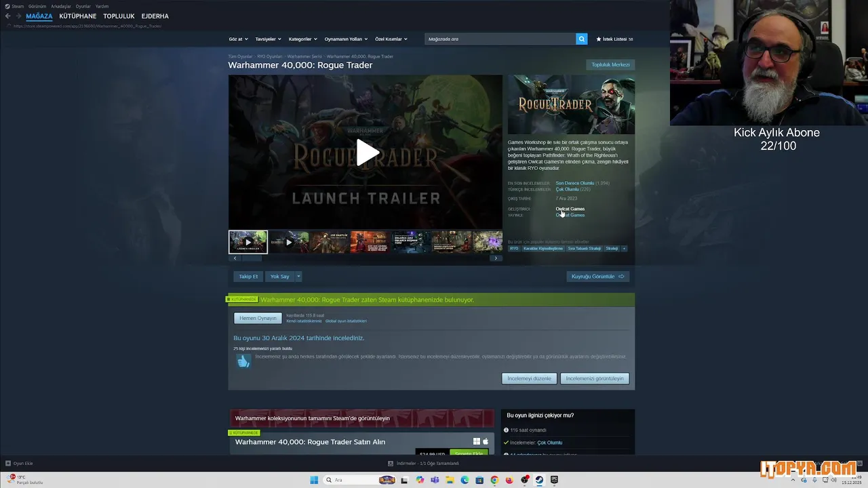Open the EJDERHA profile tab
868x488 pixels.
[155, 16]
